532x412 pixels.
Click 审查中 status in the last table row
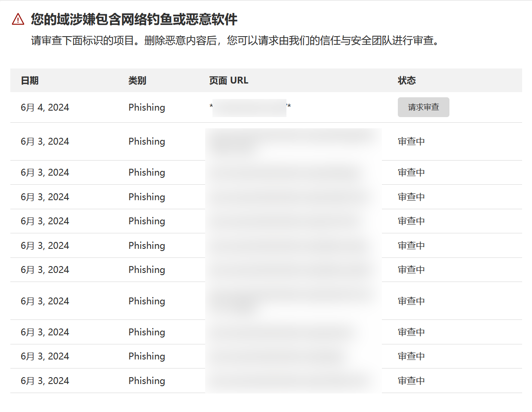pyautogui.click(x=411, y=381)
